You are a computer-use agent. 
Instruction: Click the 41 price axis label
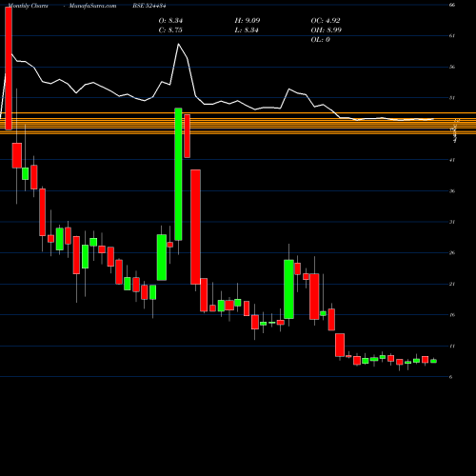point(452,160)
